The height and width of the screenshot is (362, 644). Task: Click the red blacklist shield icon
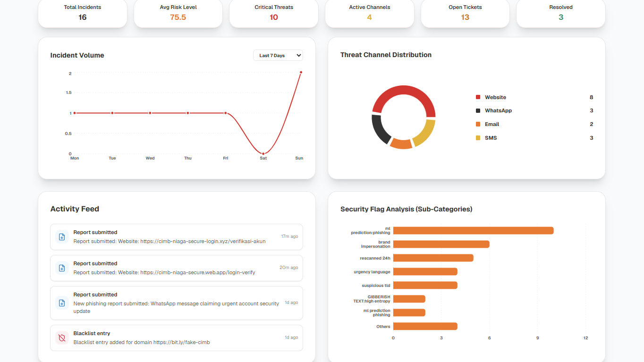[x=62, y=338]
